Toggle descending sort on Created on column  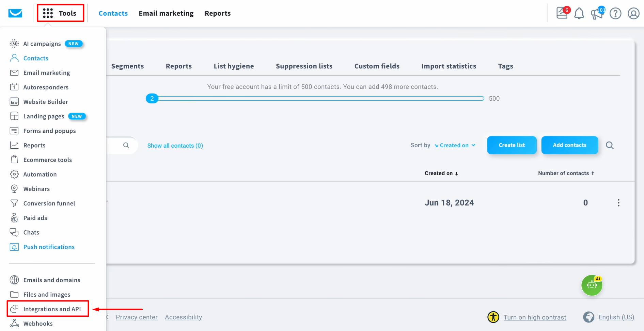tap(441, 173)
